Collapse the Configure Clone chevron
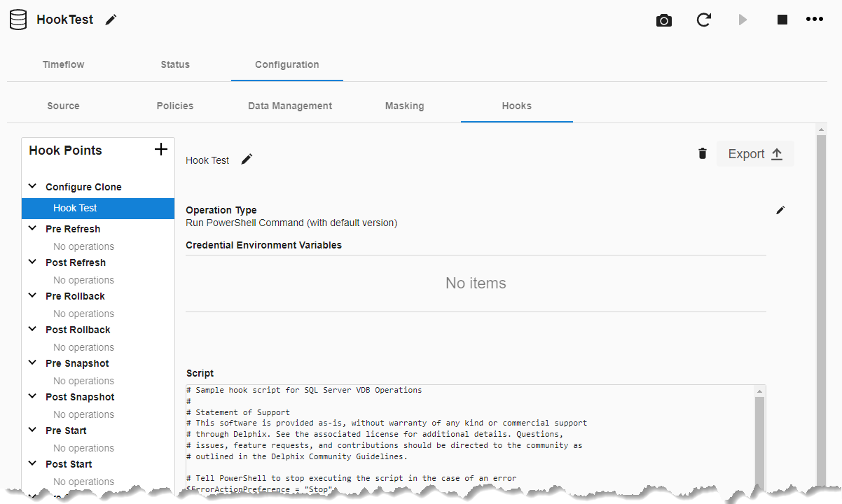This screenshot has width=842, height=504. pyautogui.click(x=32, y=186)
